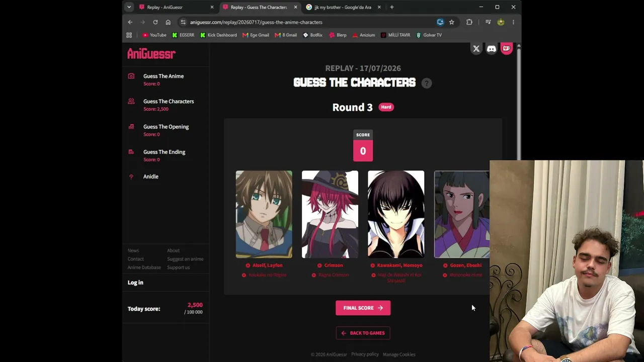Open the YouTube bookmark

[x=154, y=35]
